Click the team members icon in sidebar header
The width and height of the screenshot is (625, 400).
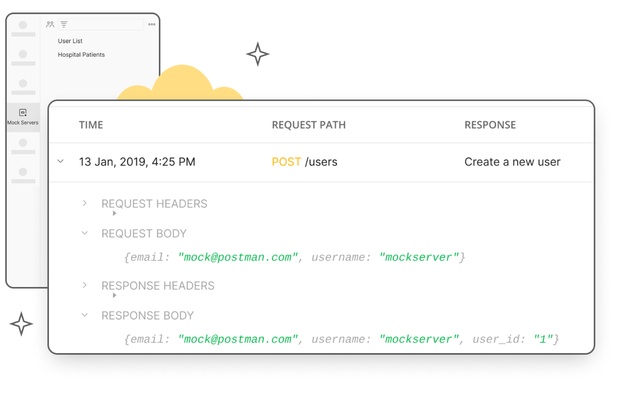pos(50,24)
